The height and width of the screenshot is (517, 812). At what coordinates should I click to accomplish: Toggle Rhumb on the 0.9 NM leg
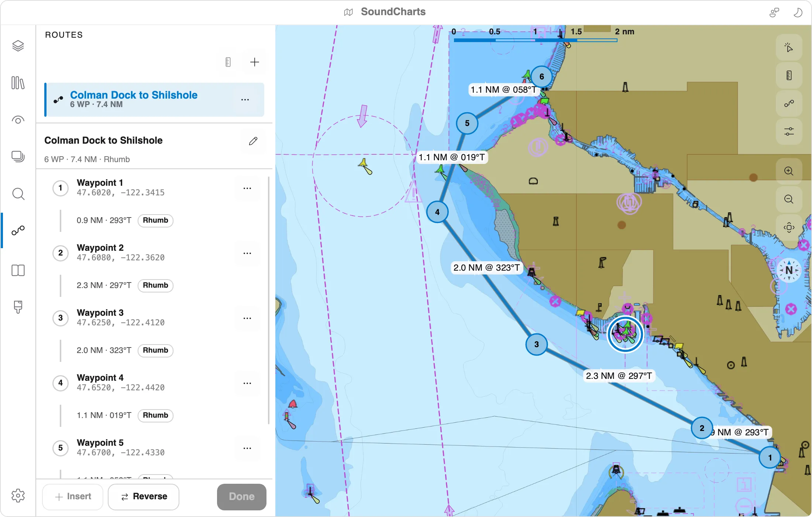click(x=155, y=220)
